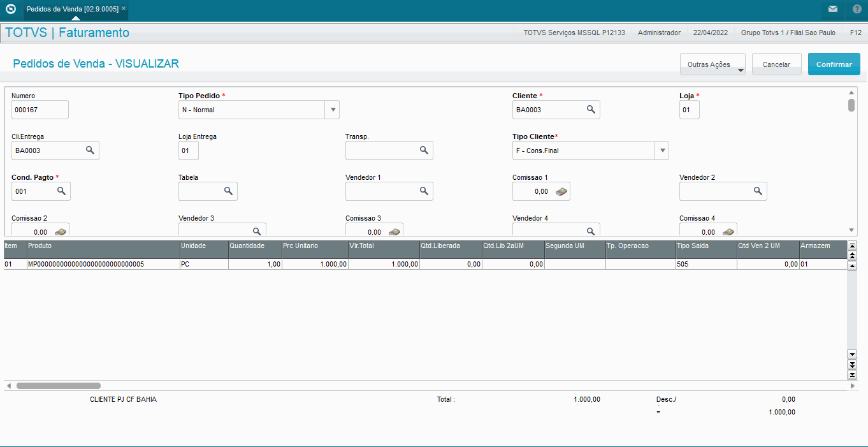Image resolution: width=868 pixels, height=447 pixels.
Task: Open the mail envelope icon
Action: [x=833, y=9]
